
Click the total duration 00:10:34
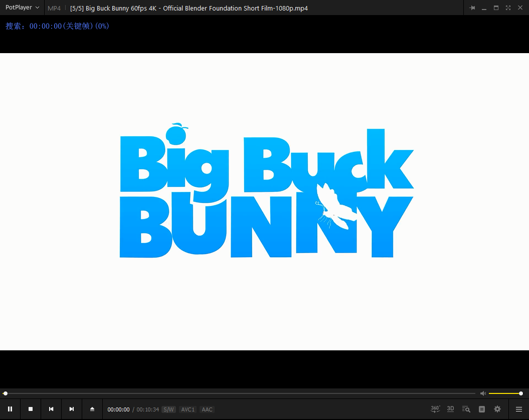point(148,409)
